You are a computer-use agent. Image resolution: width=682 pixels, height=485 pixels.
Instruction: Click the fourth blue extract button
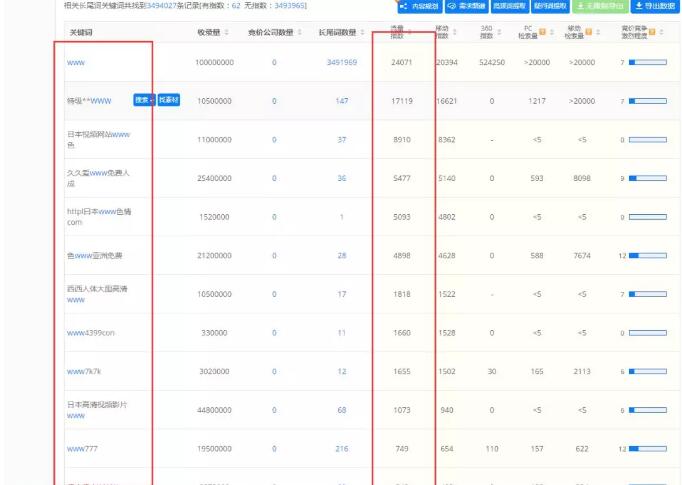[x=550, y=6]
